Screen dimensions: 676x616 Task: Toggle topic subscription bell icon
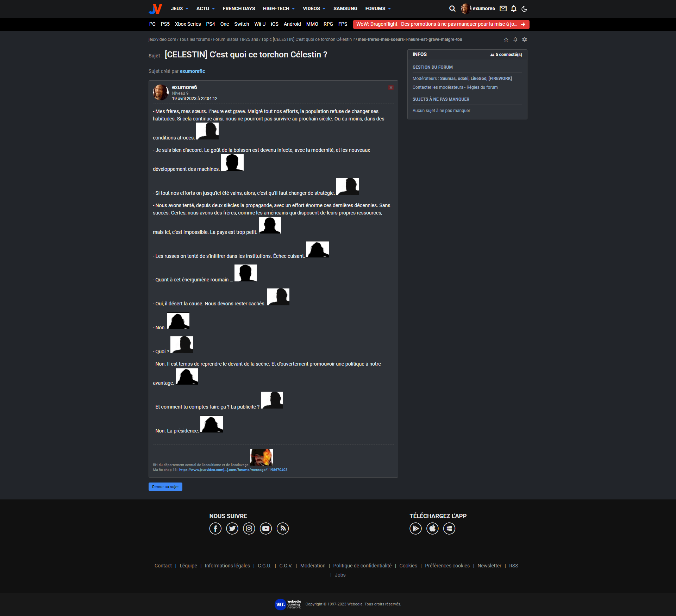(x=515, y=39)
